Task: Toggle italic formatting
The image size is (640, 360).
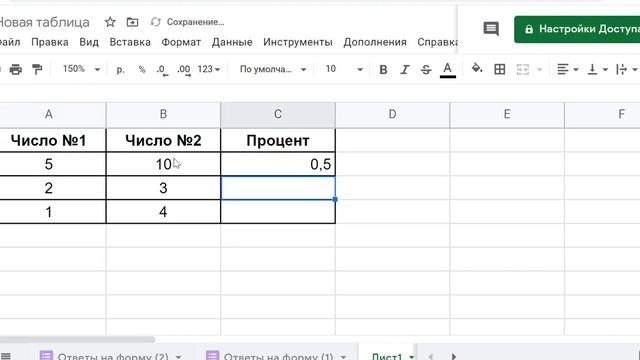Action: click(x=404, y=70)
